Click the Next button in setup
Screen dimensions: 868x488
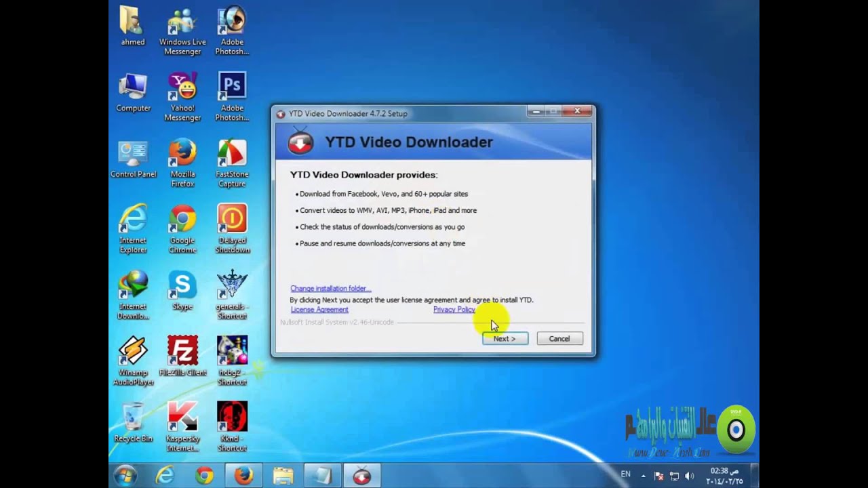click(505, 338)
